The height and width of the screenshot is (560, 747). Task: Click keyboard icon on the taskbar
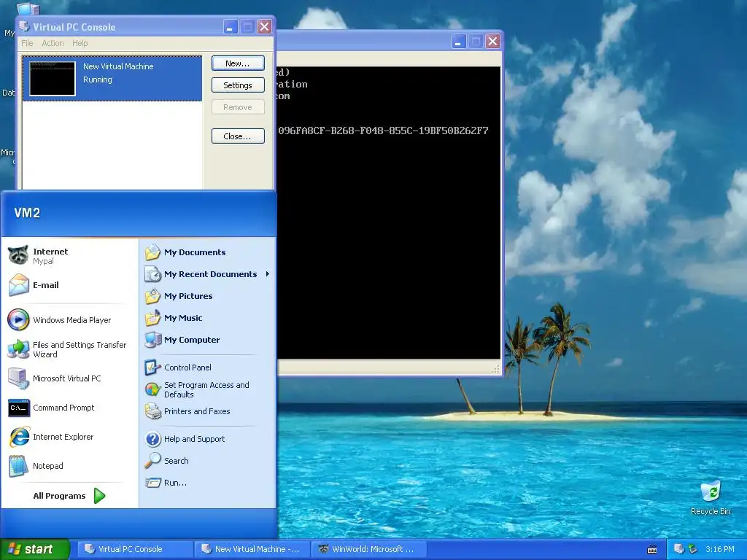point(652,550)
